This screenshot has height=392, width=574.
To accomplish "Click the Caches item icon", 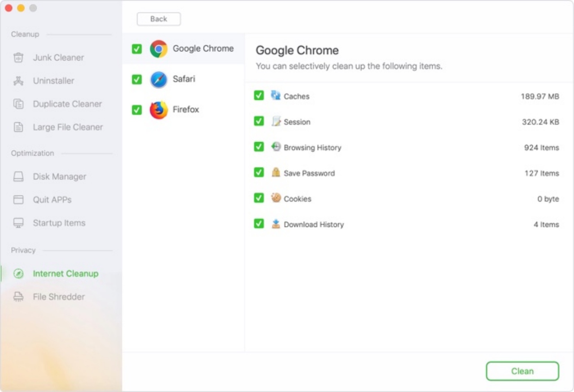I will pyautogui.click(x=275, y=96).
